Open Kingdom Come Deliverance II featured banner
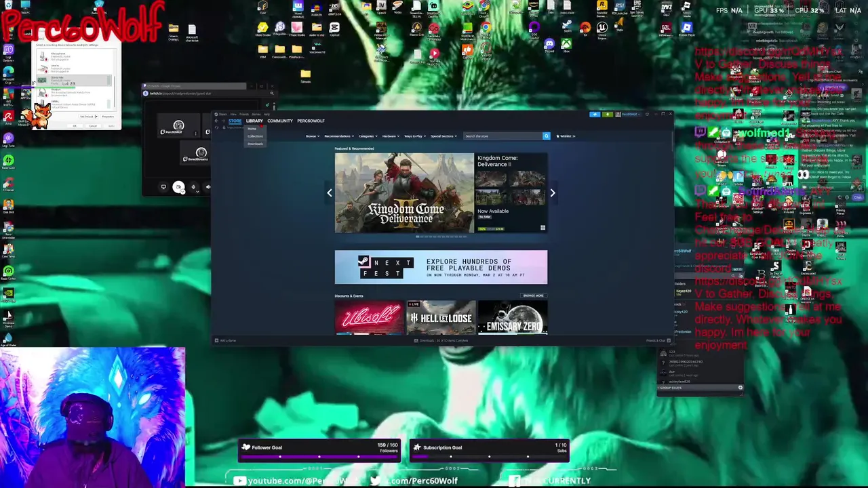The width and height of the screenshot is (868, 488). tap(405, 192)
